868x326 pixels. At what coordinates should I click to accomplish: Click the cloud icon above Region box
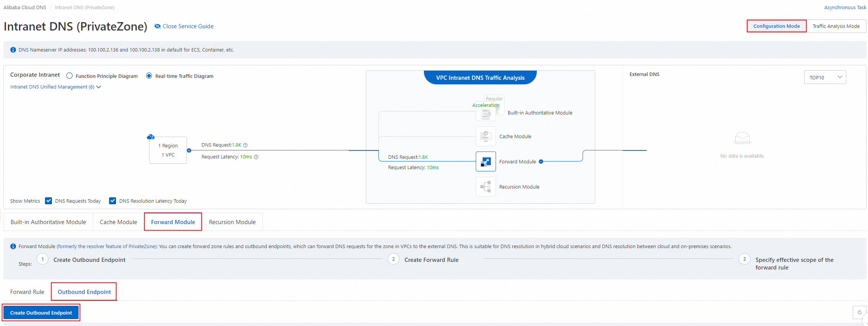point(151,137)
